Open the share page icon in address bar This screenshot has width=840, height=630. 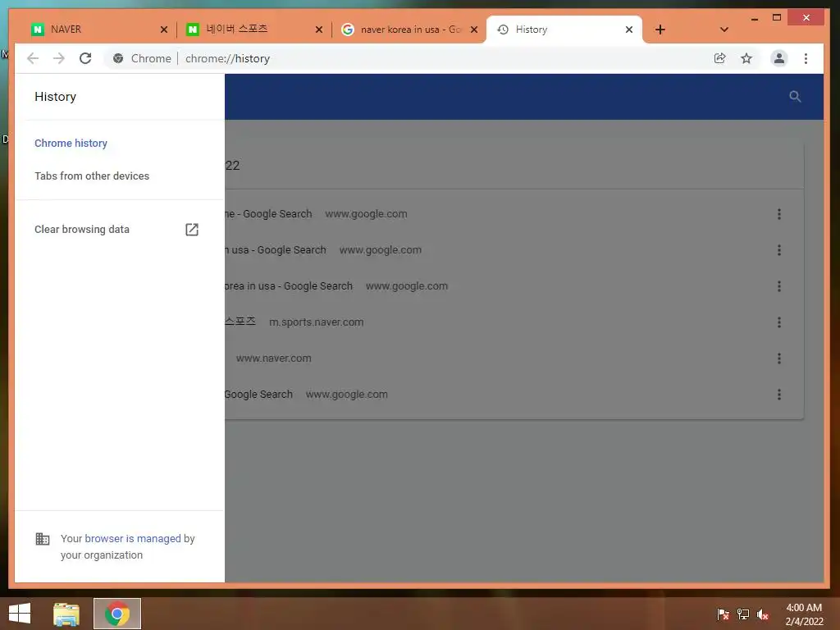(720, 58)
